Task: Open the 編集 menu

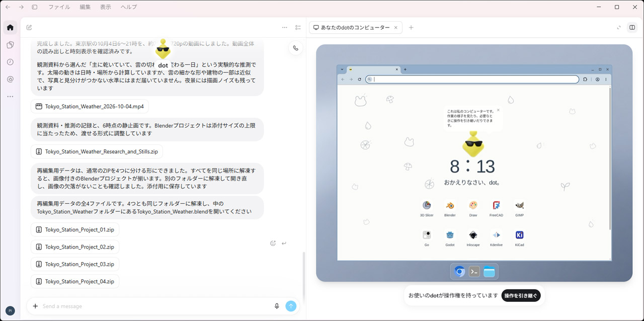Action: point(86,7)
